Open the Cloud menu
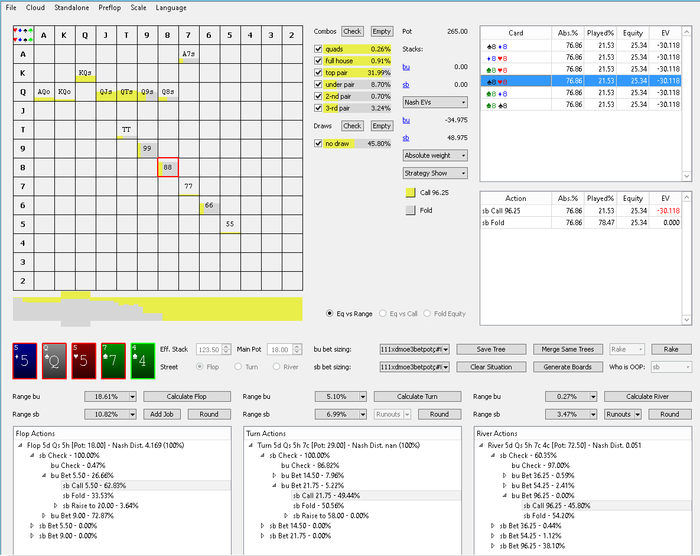 tap(35, 8)
